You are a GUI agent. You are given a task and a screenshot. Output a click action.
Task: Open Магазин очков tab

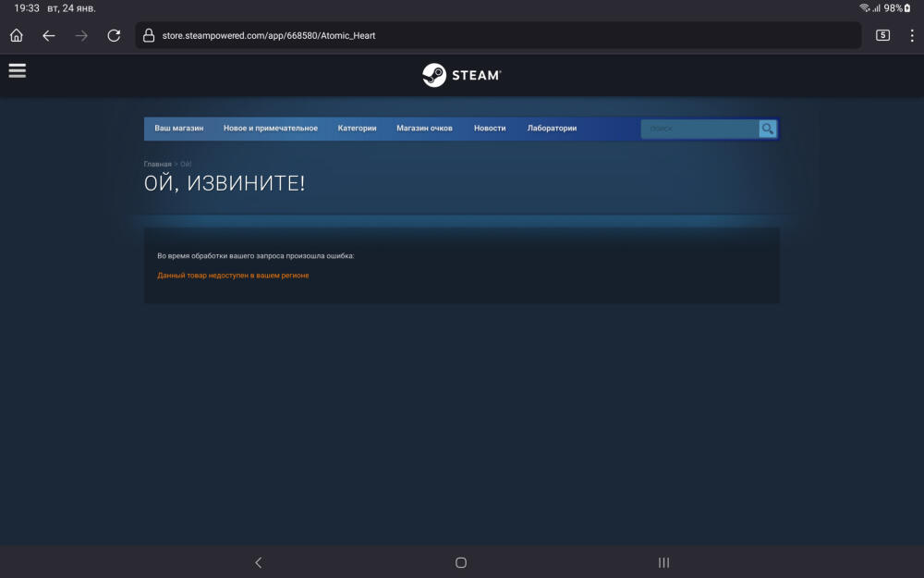pyautogui.click(x=424, y=128)
